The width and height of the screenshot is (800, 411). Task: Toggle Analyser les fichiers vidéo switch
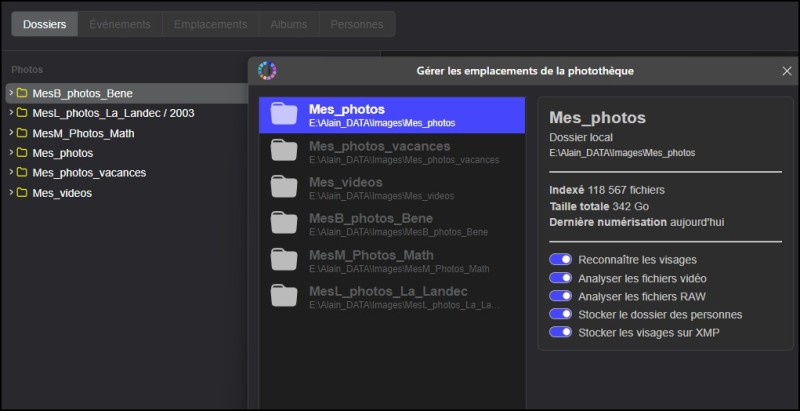[560, 278]
